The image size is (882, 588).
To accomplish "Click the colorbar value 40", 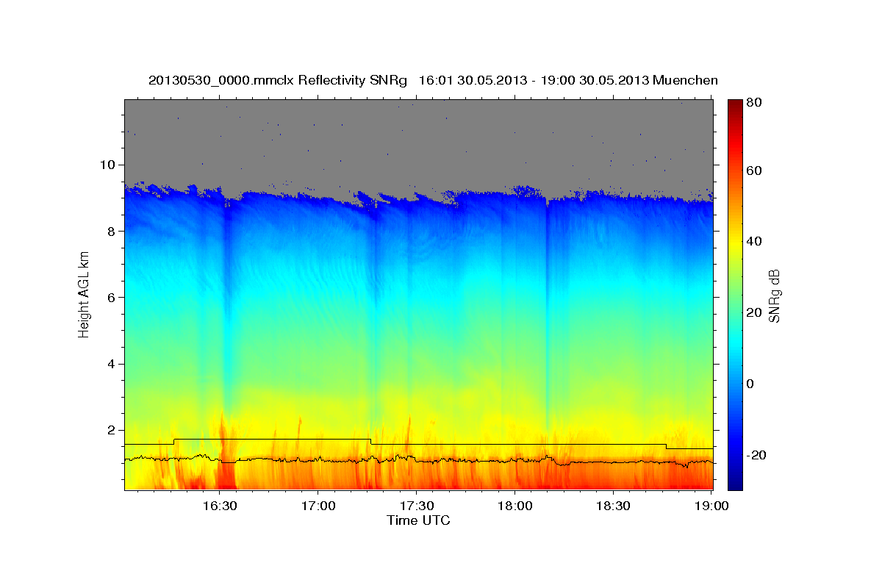I will [x=756, y=241].
